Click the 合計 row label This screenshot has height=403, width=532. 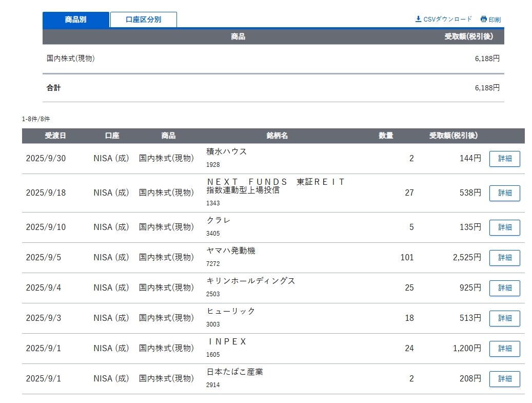(53, 88)
